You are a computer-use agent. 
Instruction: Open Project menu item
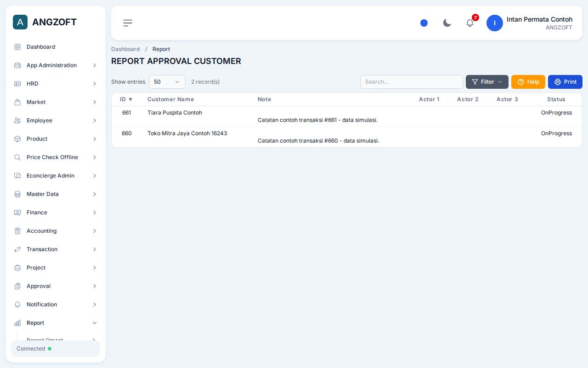coord(56,268)
